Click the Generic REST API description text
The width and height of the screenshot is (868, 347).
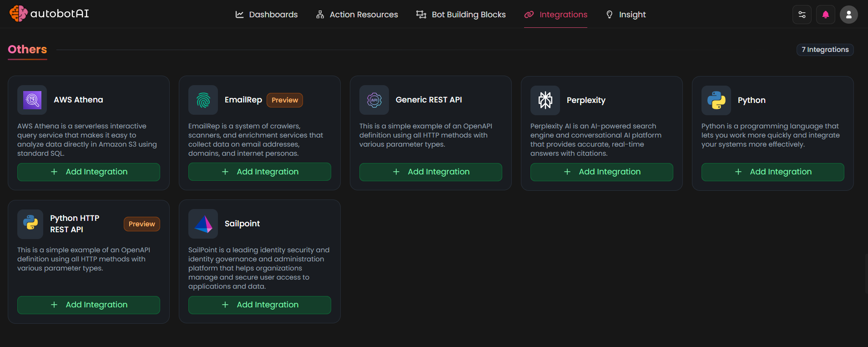426,135
